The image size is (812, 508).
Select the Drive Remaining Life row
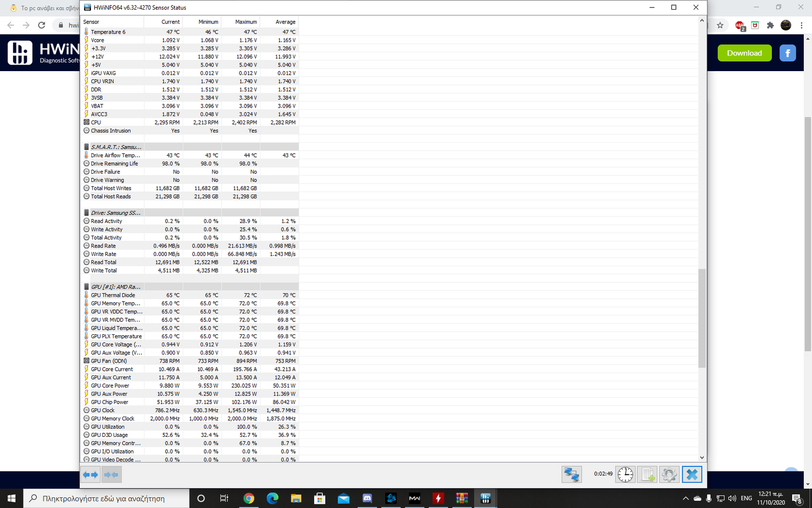click(x=190, y=164)
